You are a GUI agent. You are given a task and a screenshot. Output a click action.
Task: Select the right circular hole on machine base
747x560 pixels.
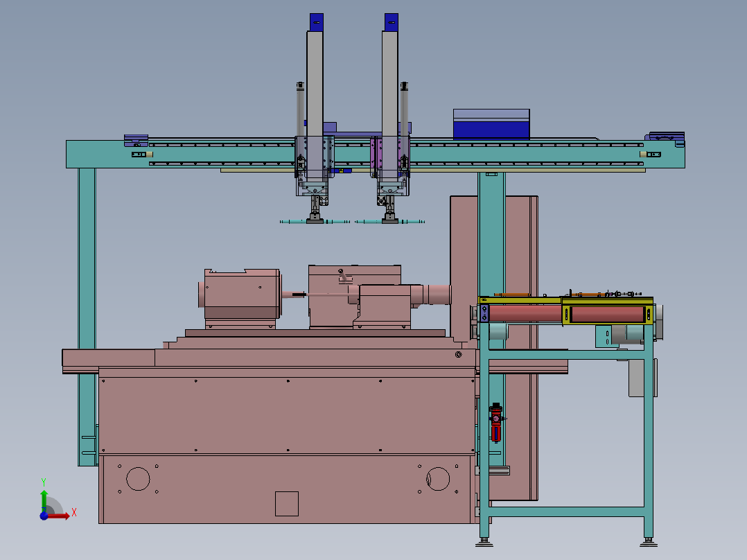(x=438, y=479)
